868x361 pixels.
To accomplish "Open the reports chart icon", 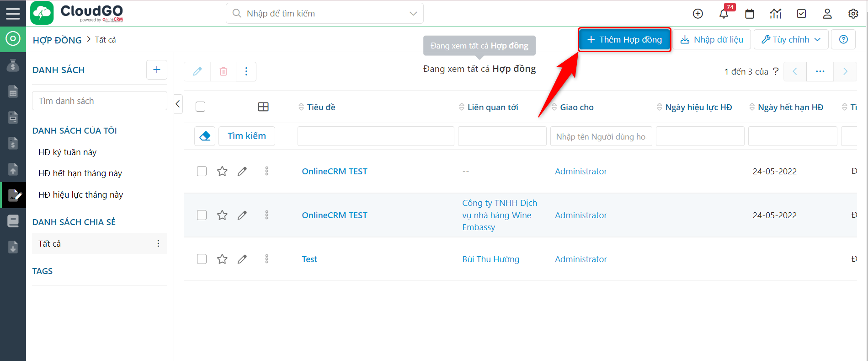I will [x=776, y=14].
